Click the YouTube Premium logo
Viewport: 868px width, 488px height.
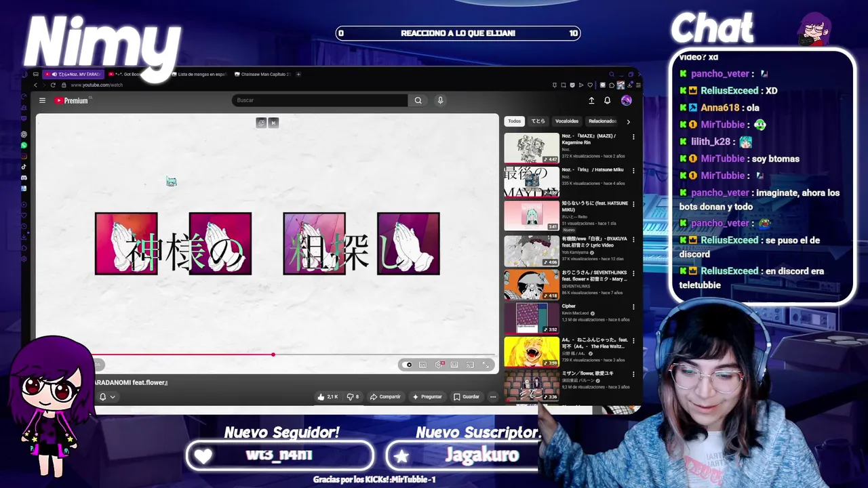[x=72, y=100]
